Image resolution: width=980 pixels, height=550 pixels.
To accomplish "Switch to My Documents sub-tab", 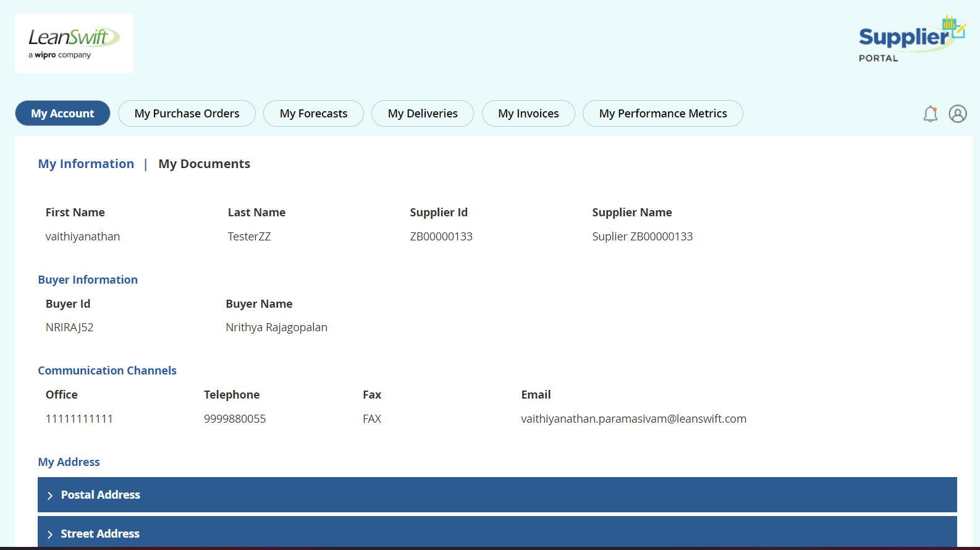I will (205, 164).
